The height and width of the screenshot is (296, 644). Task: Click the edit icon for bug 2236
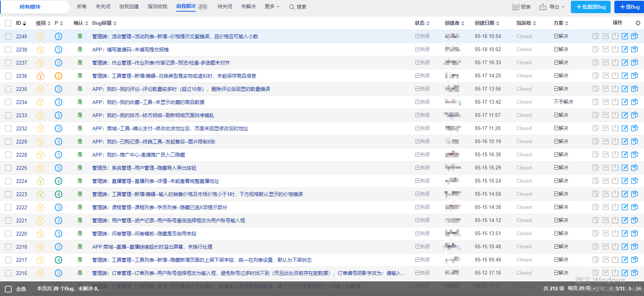pos(624,76)
